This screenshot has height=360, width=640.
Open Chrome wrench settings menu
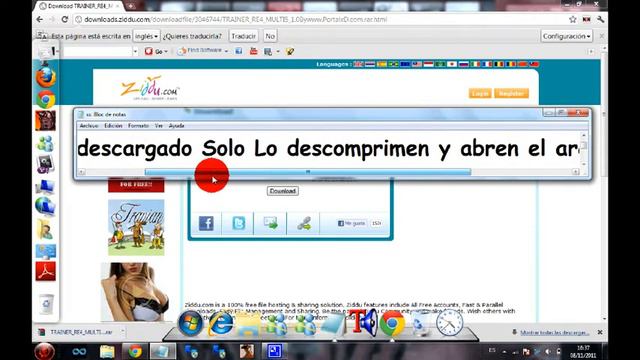[600, 19]
